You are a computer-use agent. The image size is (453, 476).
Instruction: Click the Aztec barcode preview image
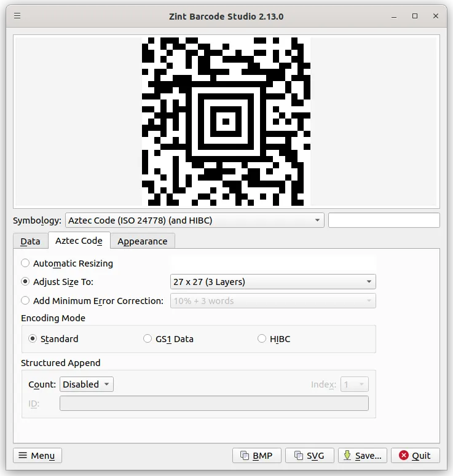226,121
